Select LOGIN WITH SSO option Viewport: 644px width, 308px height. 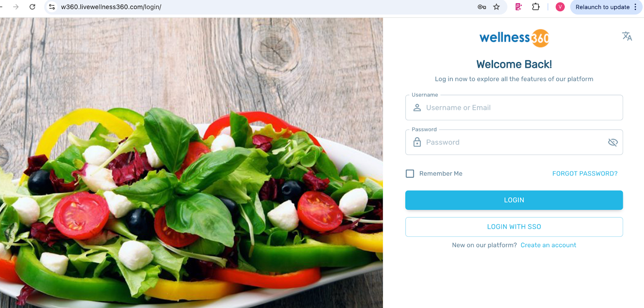(514, 227)
